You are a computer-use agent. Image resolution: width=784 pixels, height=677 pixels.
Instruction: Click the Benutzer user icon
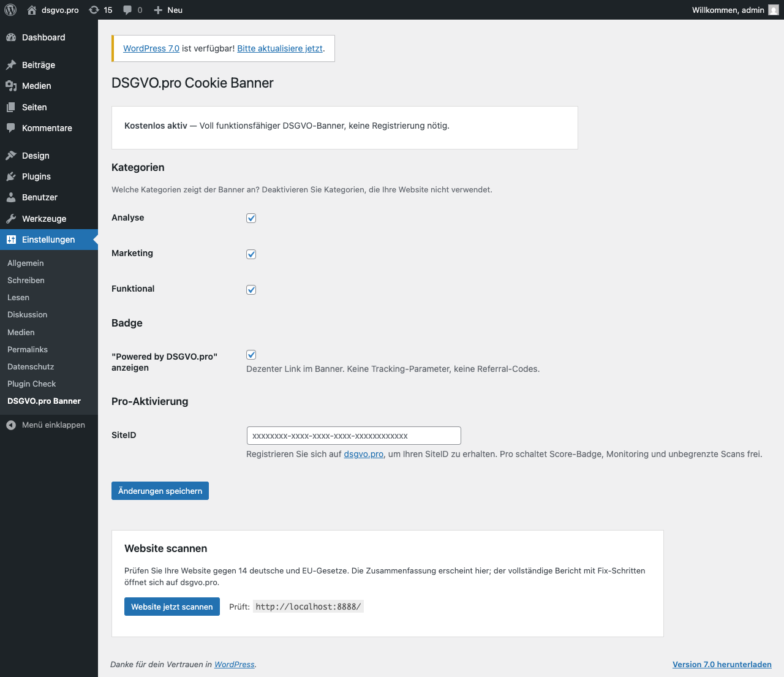pos(11,197)
